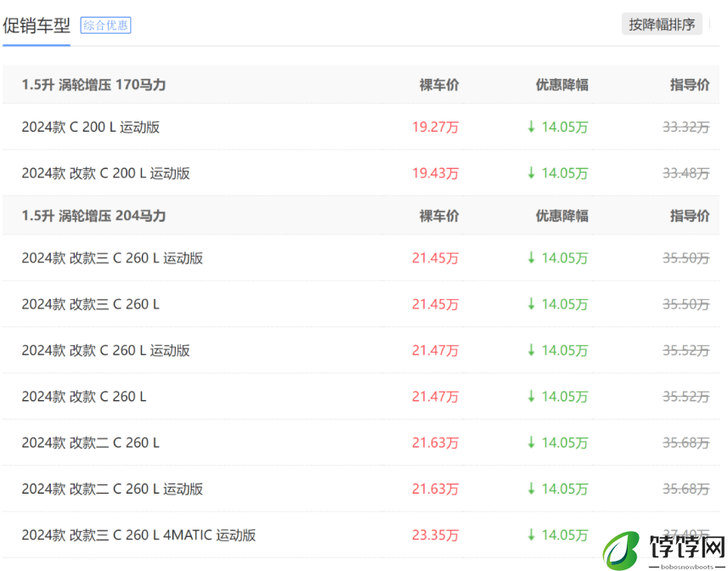Select the 促销车型 tab
728x571 pixels.
[x=37, y=25]
